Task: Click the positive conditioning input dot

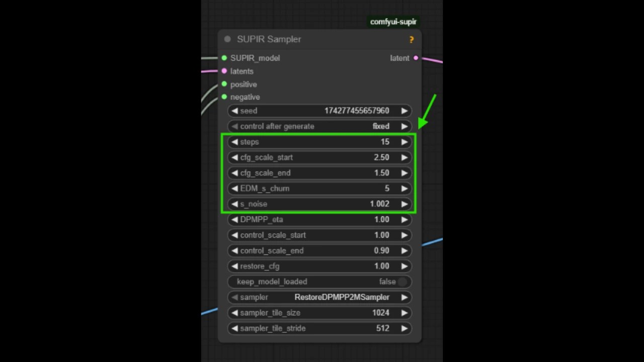Action: pyautogui.click(x=224, y=84)
